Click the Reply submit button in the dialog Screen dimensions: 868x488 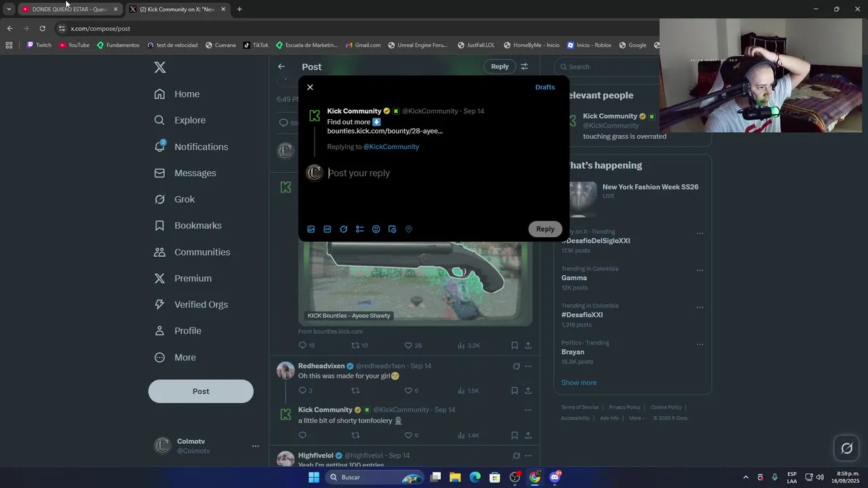pyautogui.click(x=545, y=229)
